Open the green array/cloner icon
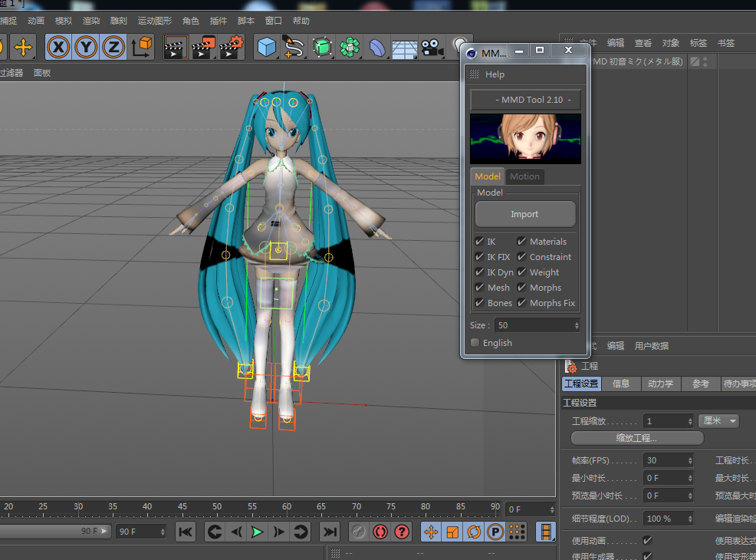The width and height of the screenshot is (756, 560). [350, 48]
